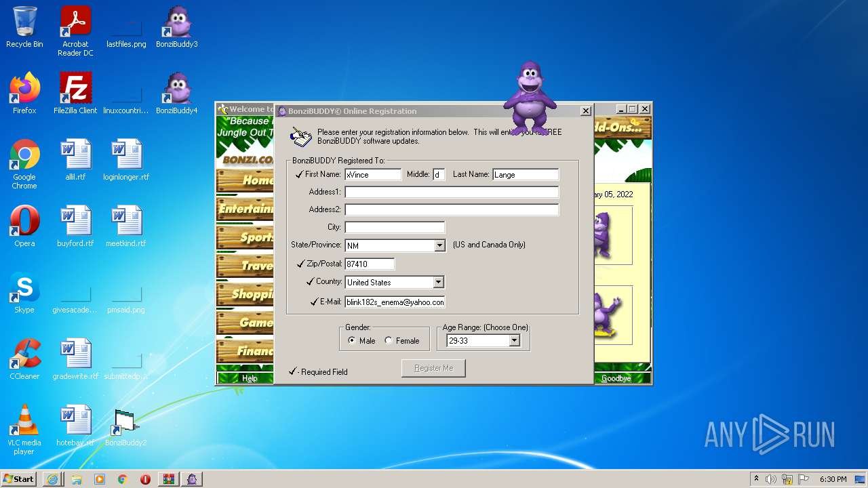Click the Windows Start button
The image size is (868, 488).
click(x=19, y=479)
